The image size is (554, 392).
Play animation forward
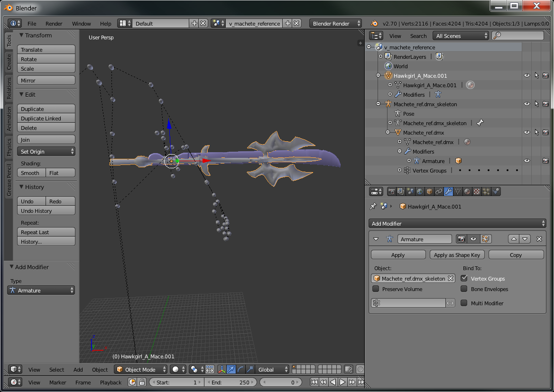click(x=342, y=382)
